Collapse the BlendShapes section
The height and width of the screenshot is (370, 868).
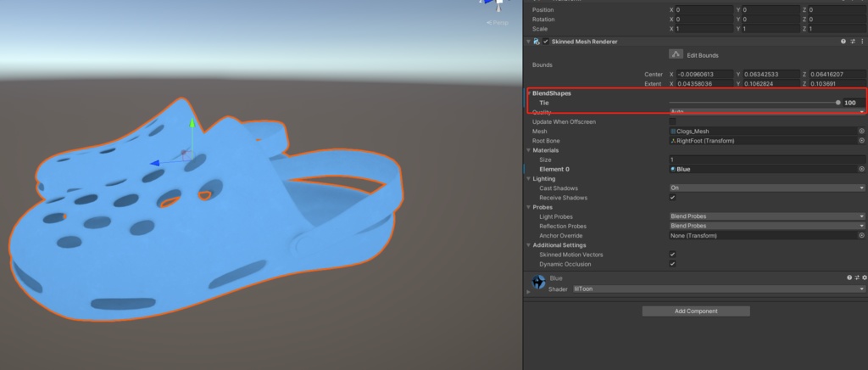click(529, 93)
